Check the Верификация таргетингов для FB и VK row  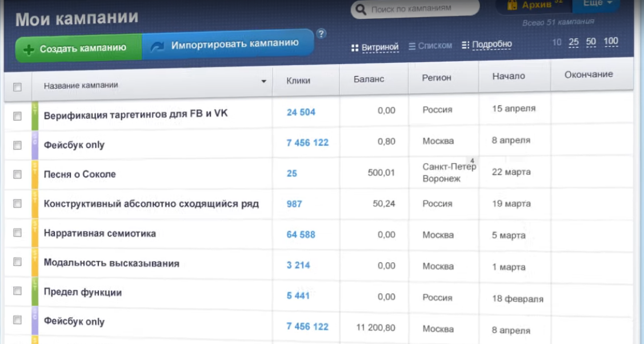[17, 116]
